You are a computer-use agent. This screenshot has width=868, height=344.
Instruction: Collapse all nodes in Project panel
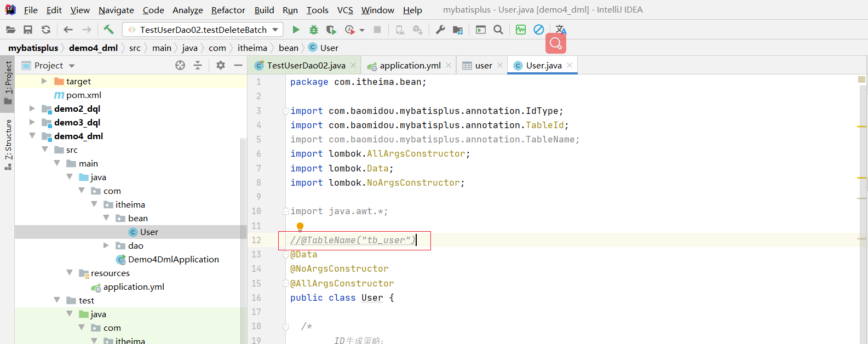pos(198,65)
